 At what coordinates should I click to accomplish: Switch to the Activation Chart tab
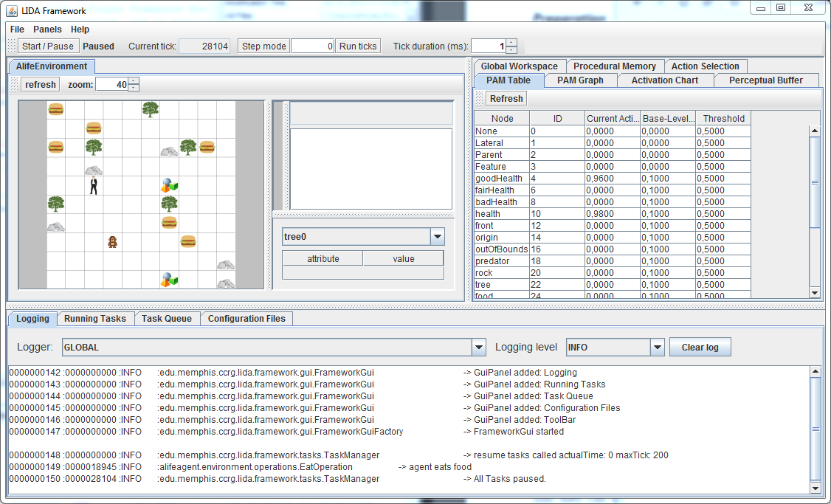click(664, 80)
